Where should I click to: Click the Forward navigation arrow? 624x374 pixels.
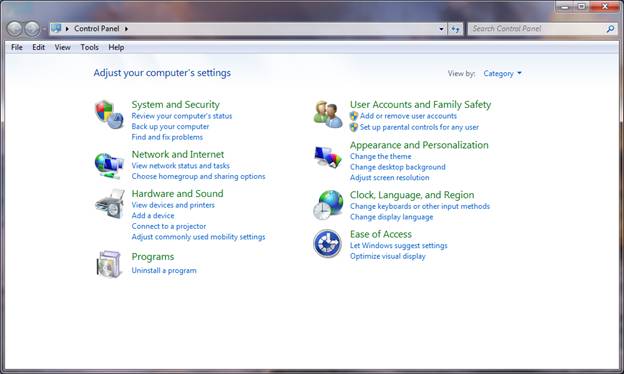click(32, 29)
